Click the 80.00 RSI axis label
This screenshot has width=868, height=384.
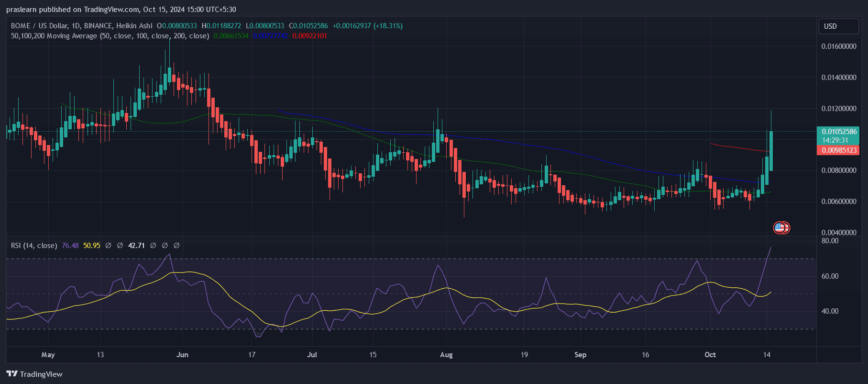pos(830,241)
